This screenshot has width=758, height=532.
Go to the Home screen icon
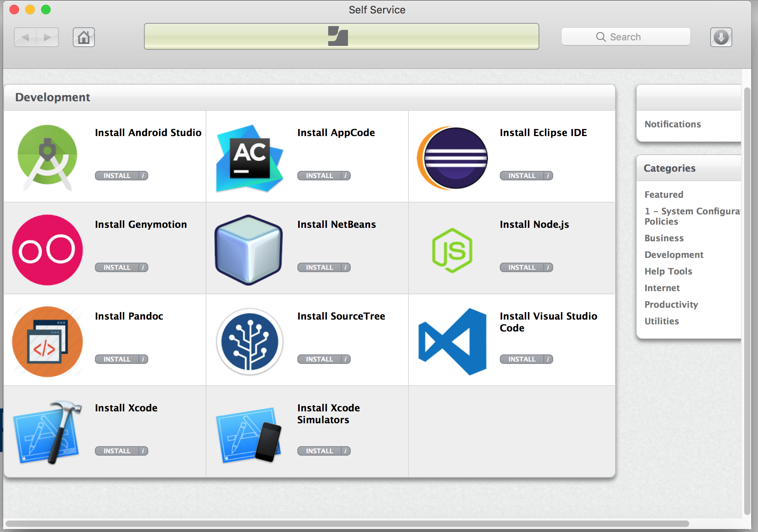coord(84,37)
